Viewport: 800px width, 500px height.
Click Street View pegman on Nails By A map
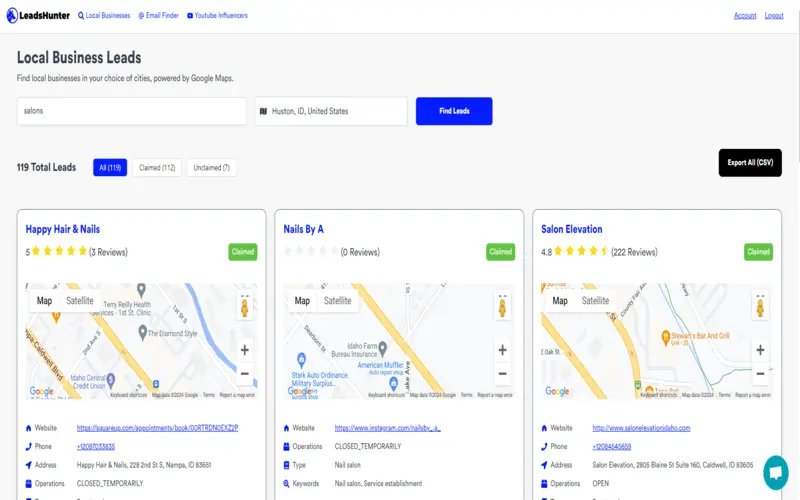tap(502, 307)
